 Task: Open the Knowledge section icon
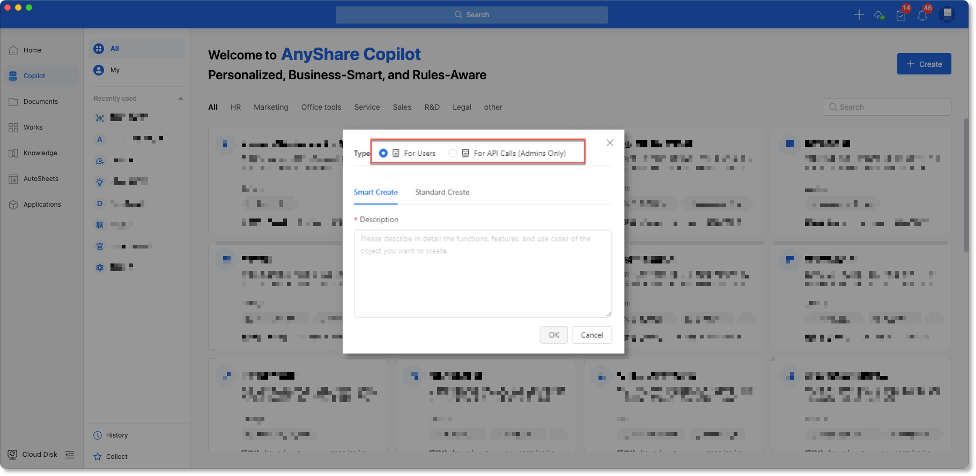pos(13,153)
